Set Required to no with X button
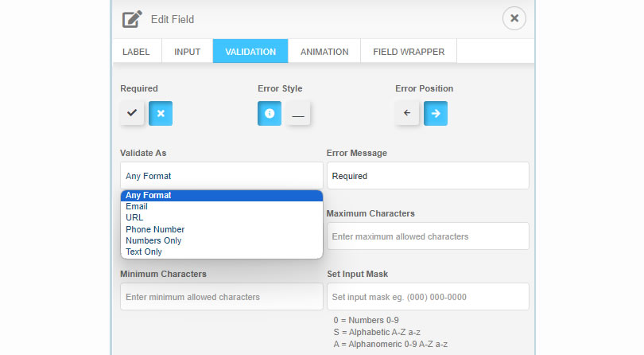 pyautogui.click(x=161, y=113)
